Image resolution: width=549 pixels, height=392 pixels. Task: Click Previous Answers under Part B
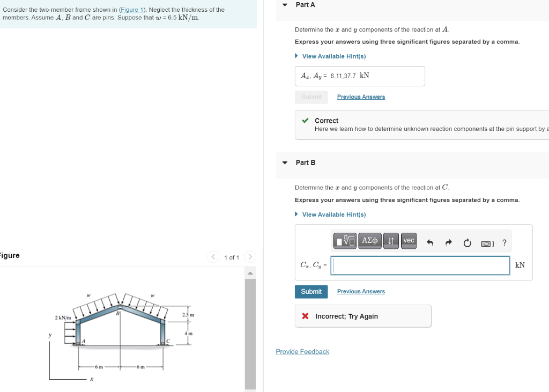coord(360,291)
